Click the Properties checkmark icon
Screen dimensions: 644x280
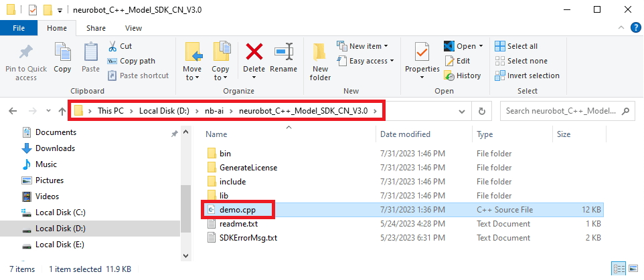tap(422, 52)
